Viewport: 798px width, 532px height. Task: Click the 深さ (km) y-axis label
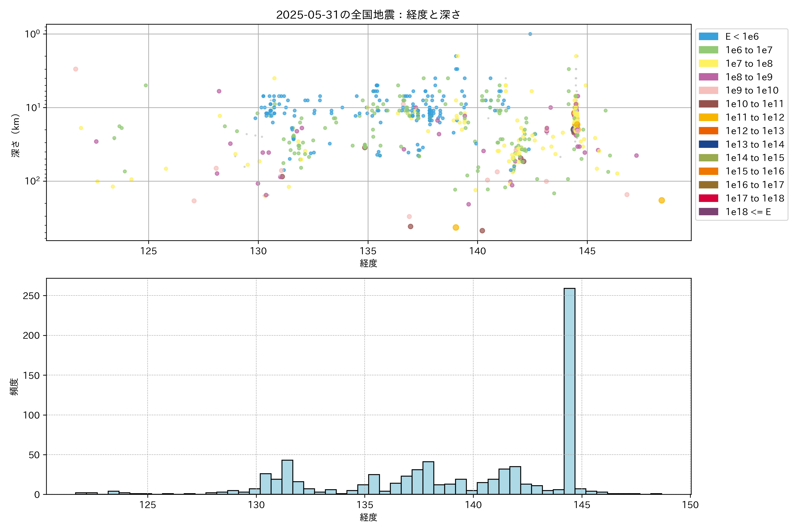(x=16, y=135)
